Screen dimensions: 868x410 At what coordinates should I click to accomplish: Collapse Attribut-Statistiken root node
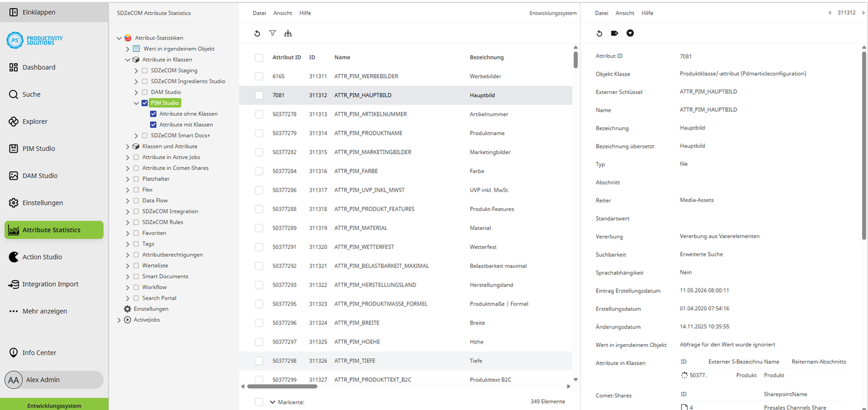[x=119, y=38]
